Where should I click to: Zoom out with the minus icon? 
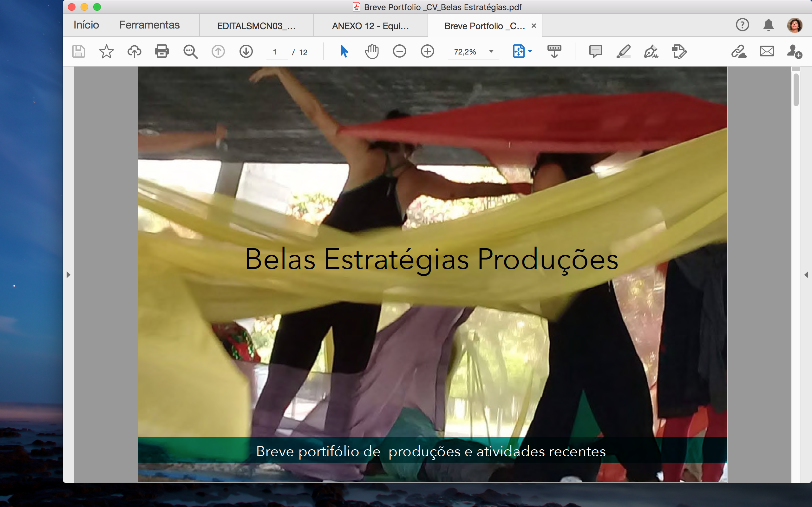(x=399, y=52)
